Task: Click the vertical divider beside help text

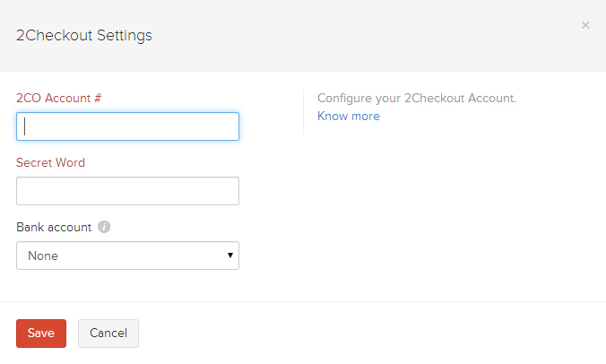Action: point(303,112)
